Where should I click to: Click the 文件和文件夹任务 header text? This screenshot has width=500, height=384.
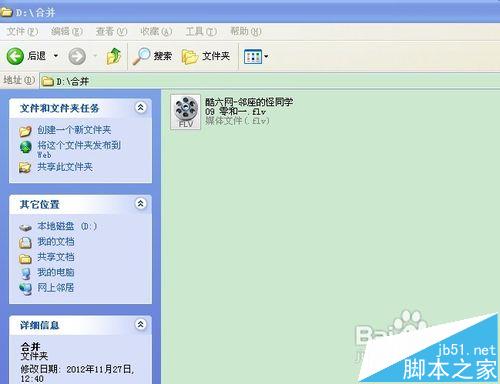point(60,108)
